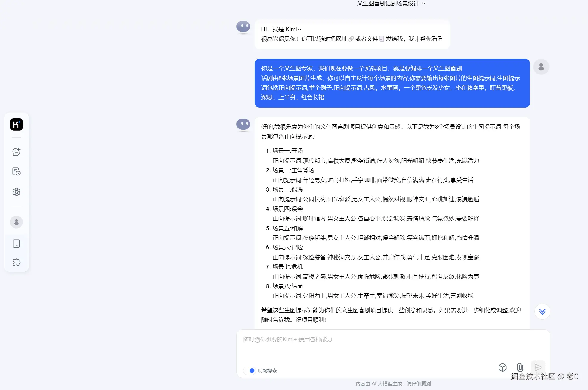Focus the message input field
Viewport: 588px width, 390px height.
393,347
